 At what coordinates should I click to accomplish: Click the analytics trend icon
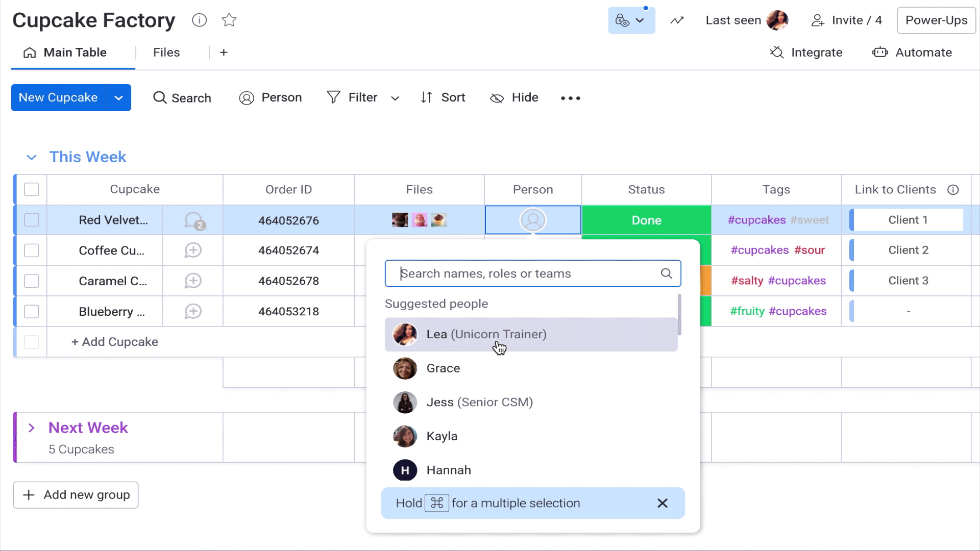(677, 20)
